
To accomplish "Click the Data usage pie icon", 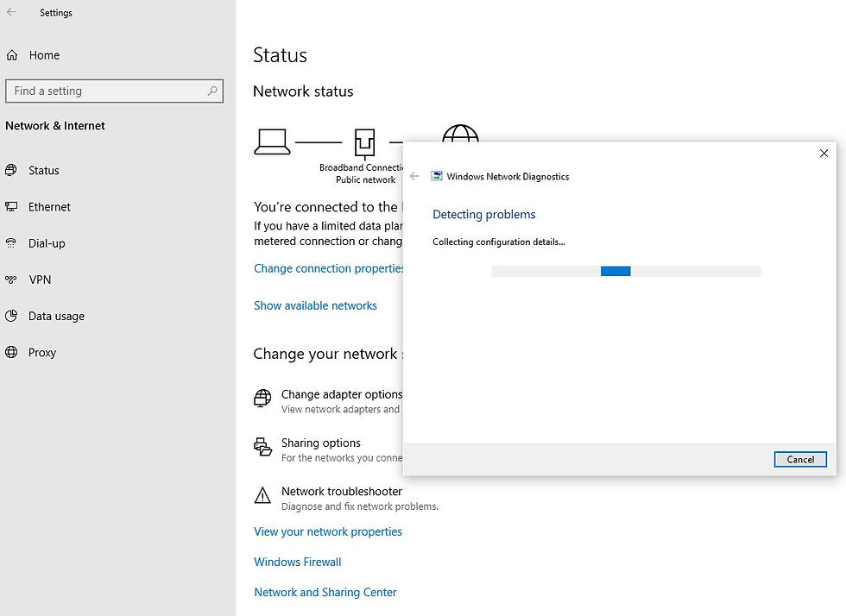I will 10,316.
